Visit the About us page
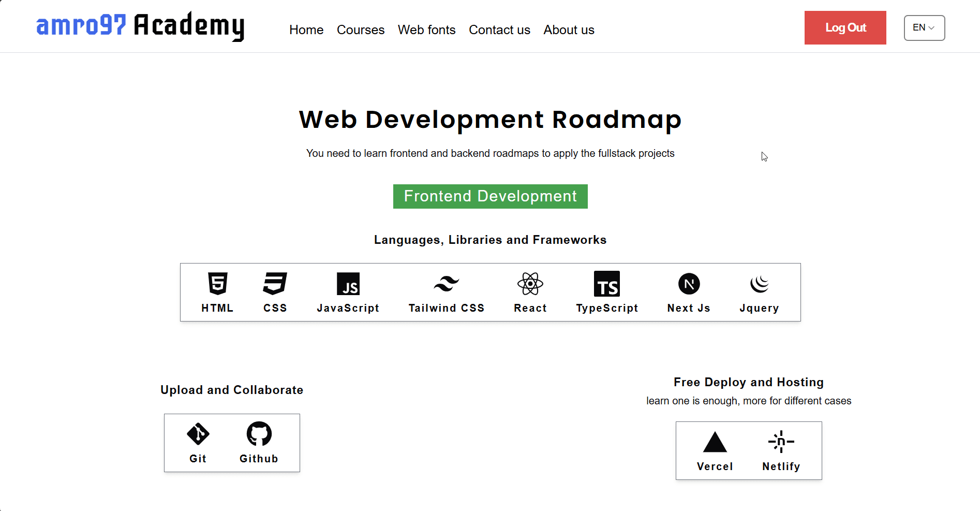980x511 pixels. (569, 30)
